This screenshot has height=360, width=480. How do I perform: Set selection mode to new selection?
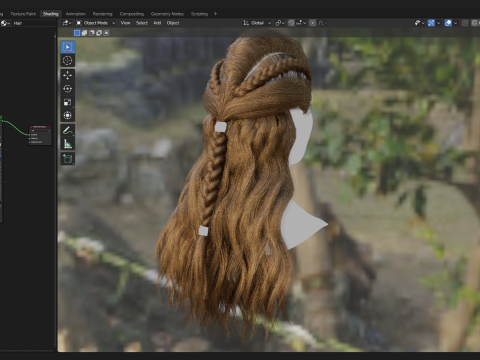[77, 33]
